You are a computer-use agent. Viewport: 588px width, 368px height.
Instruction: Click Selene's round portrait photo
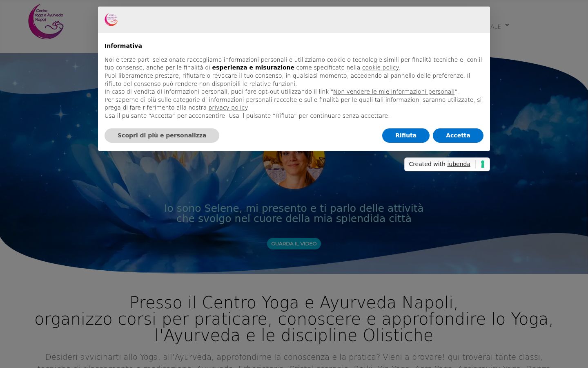click(294, 170)
